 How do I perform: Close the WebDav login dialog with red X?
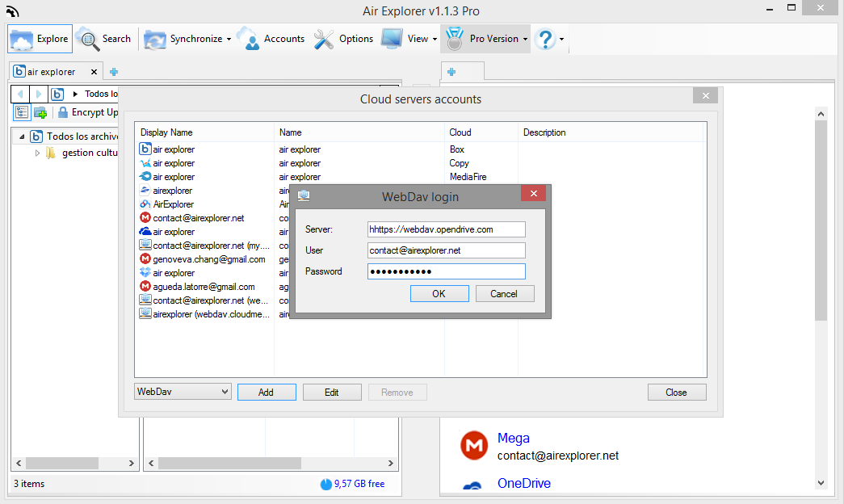[533, 193]
